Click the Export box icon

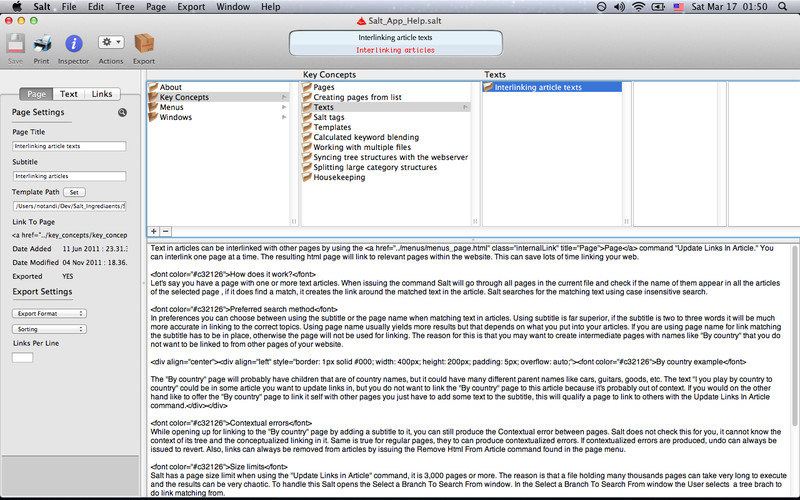click(x=144, y=44)
